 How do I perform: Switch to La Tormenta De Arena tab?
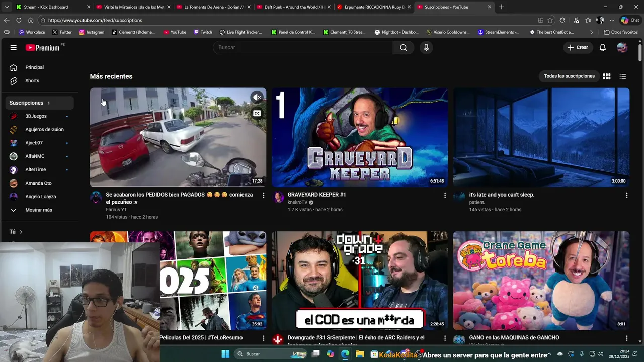[x=214, y=7]
